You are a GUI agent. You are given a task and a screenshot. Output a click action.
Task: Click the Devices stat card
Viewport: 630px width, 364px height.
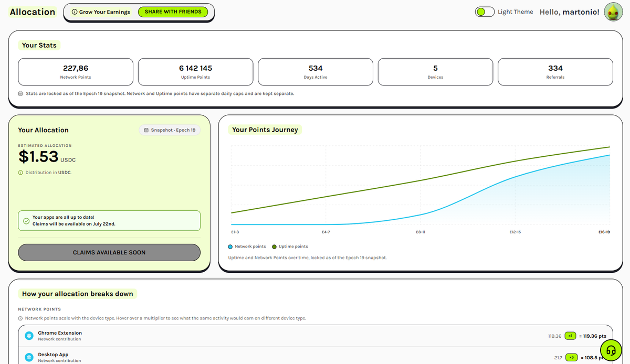tap(435, 72)
